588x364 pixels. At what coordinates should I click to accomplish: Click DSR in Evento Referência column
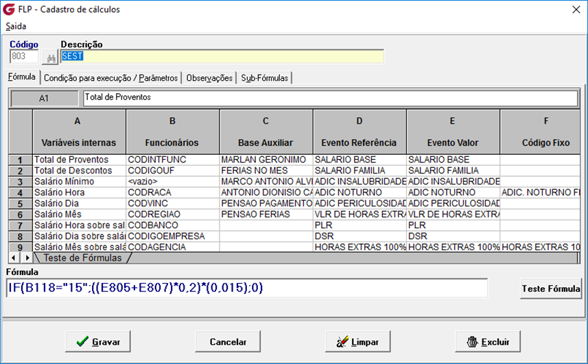[360, 236]
